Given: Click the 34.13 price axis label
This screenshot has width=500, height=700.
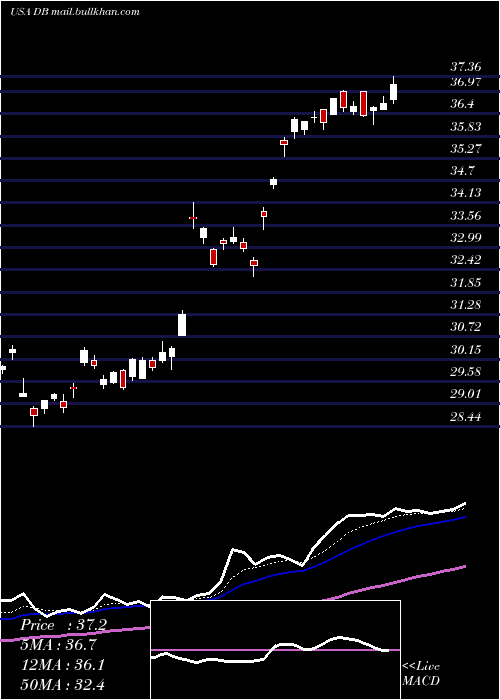Looking at the screenshot, I should 466,193.
